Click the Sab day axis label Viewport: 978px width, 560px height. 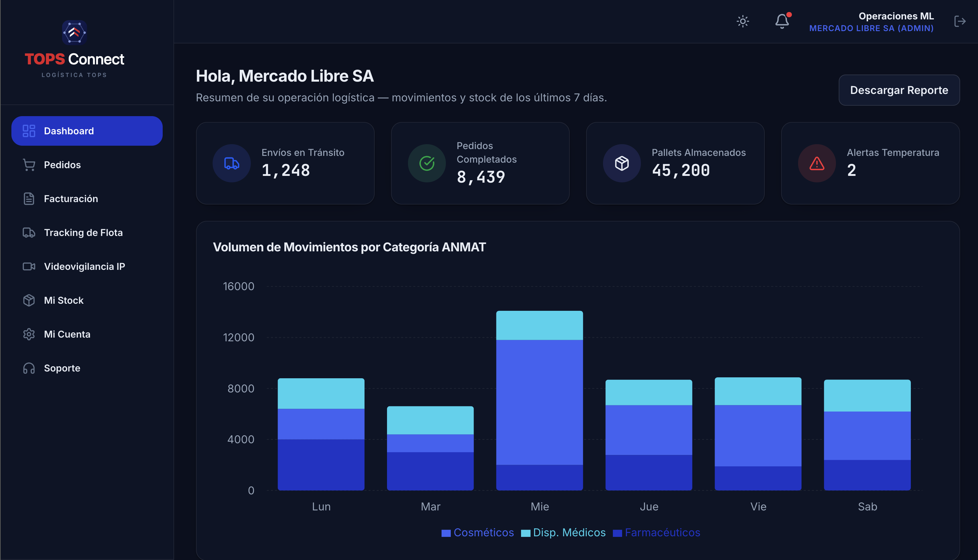[867, 506]
